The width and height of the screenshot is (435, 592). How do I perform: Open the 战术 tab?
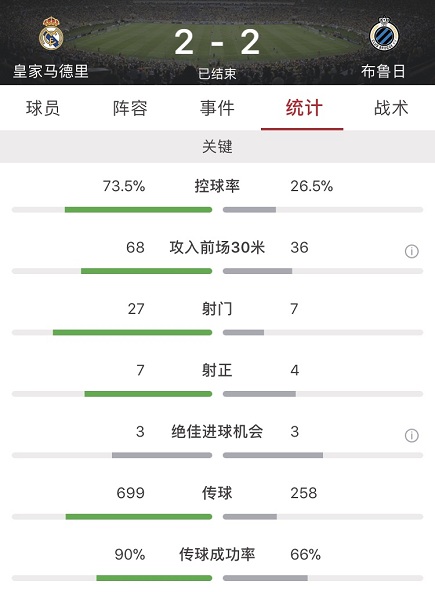[391, 108]
